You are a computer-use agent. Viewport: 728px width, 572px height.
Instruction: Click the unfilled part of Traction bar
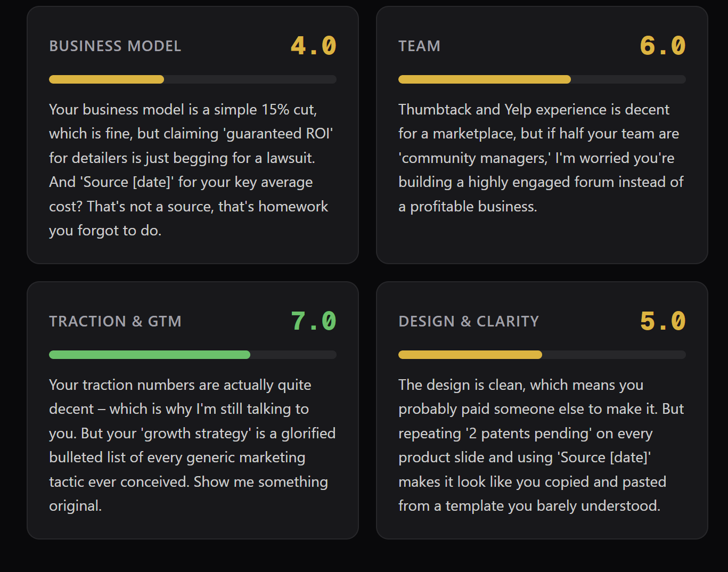coord(293,355)
